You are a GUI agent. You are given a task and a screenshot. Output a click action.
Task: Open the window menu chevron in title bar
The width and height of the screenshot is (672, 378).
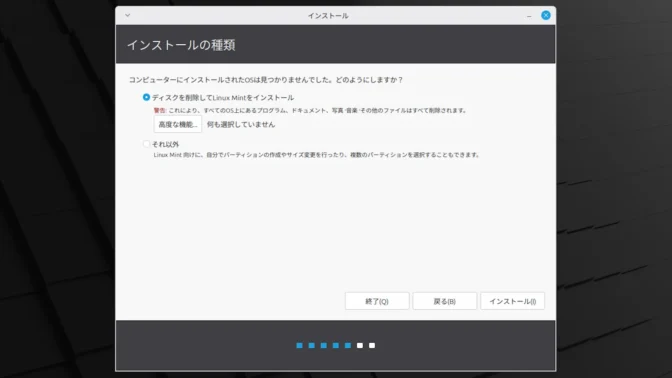(127, 15)
